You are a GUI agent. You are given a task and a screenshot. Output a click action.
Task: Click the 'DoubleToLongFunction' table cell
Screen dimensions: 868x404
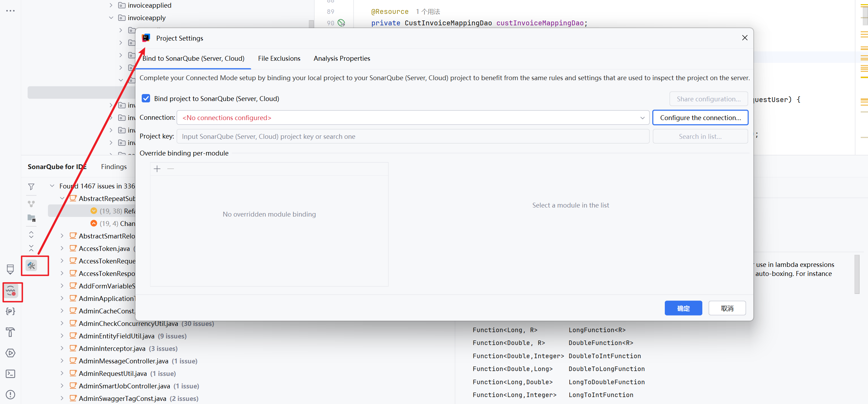point(606,369)
